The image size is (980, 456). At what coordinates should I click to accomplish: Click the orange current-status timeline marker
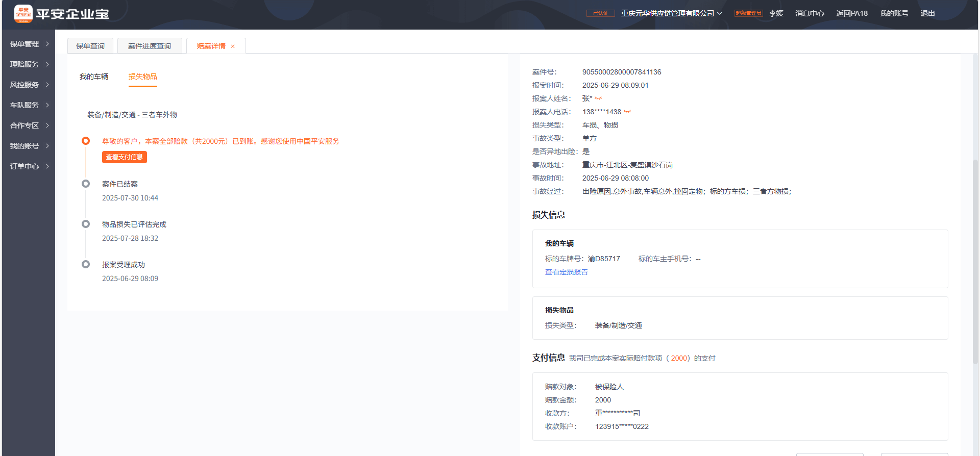[x=86, y=141]
